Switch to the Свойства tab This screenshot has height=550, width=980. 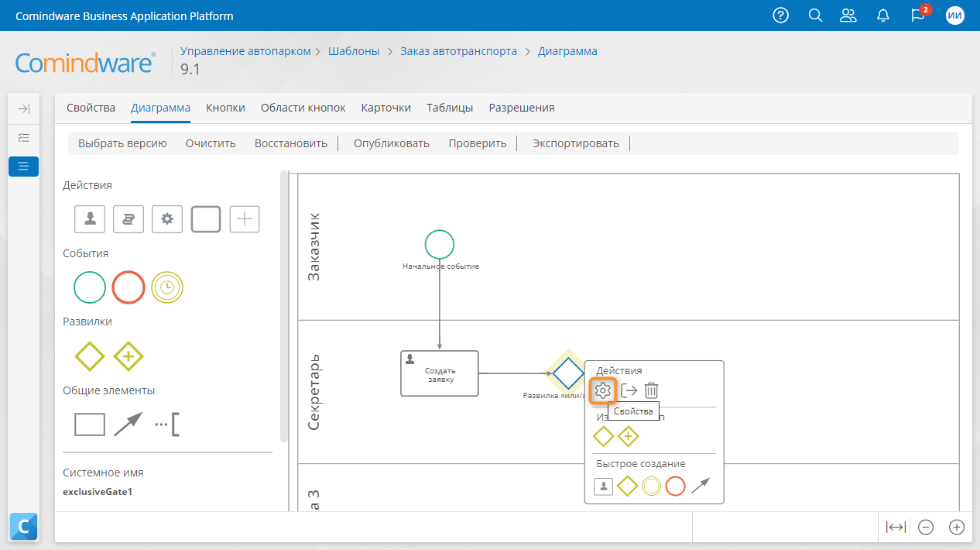click(91, 108)
